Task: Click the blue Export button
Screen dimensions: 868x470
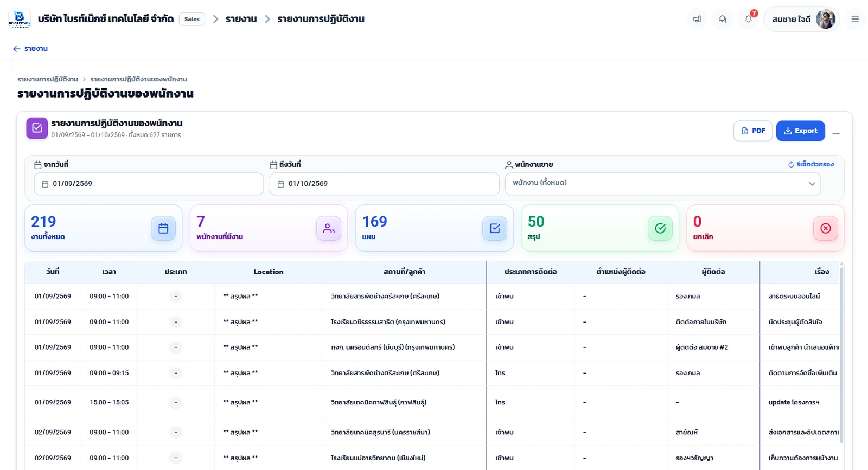Action: pyautogui.click(x=801, y=131)
